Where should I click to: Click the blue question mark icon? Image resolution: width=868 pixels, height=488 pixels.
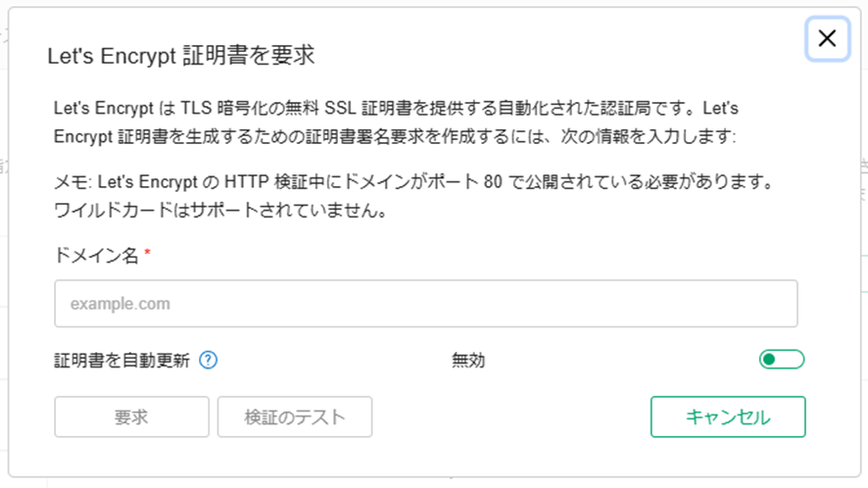point(208,360)
